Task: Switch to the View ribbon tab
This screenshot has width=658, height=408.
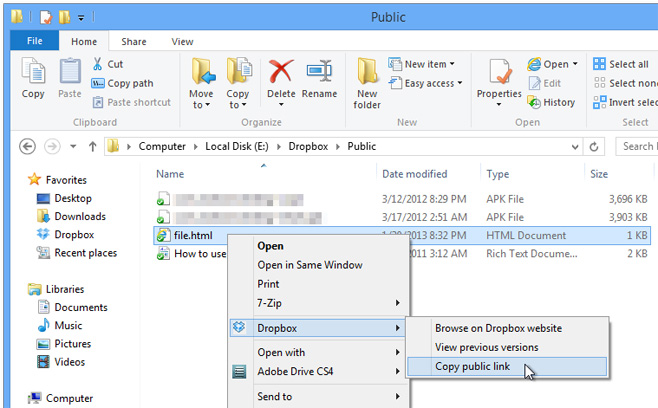Action: [182, 42]
